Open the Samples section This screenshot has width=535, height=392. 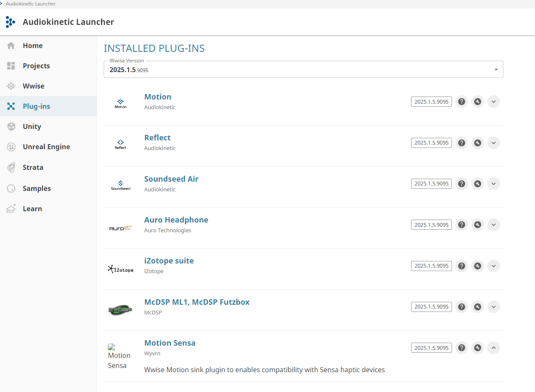click(x=48, y=188)
